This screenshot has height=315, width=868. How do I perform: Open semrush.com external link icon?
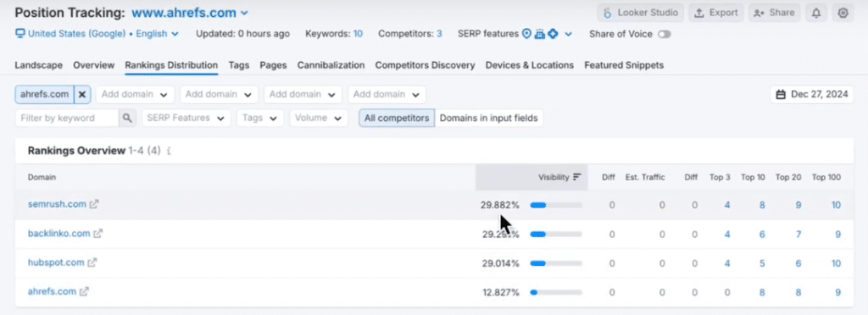tap(94, 204)
